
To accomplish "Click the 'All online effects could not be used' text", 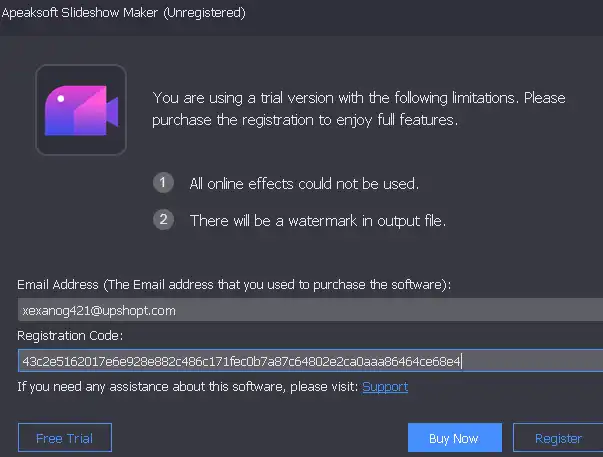I will (304, 184).
